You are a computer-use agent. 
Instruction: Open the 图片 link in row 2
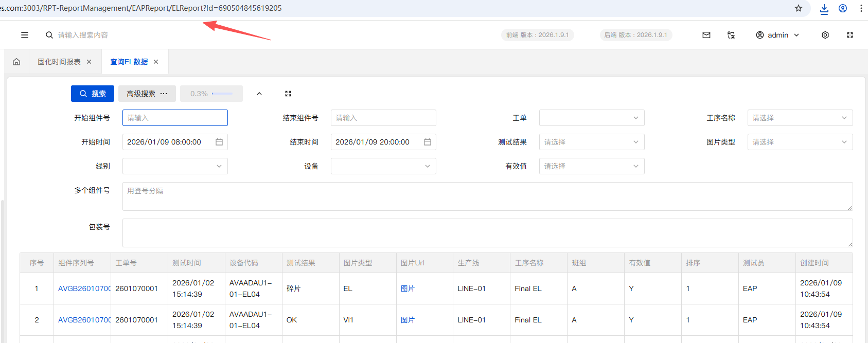coord(408,320)
